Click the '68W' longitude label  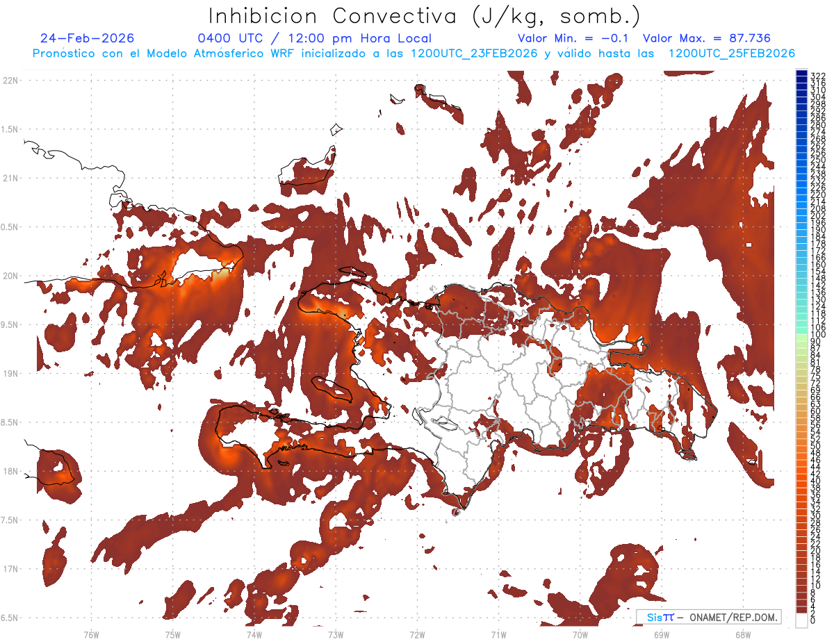(x=742, y=634)
